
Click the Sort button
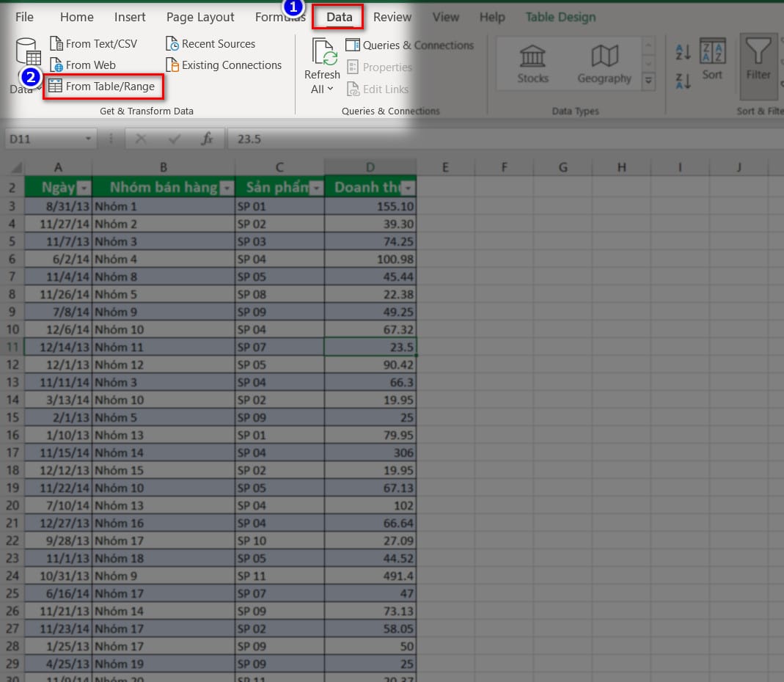[712, 61]
